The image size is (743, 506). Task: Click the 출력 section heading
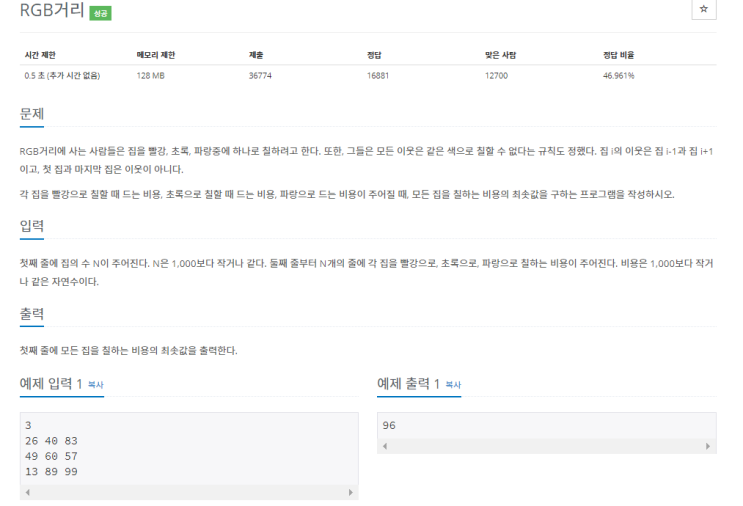(x=32, y=314)
